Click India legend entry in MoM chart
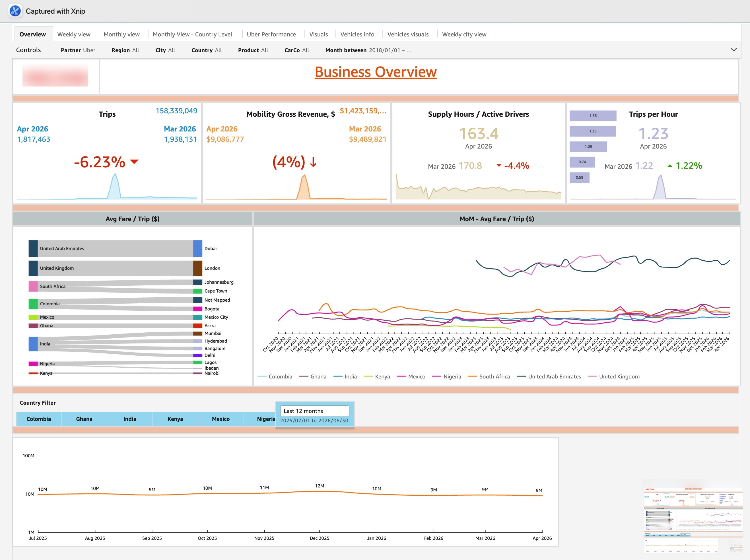 345,377
